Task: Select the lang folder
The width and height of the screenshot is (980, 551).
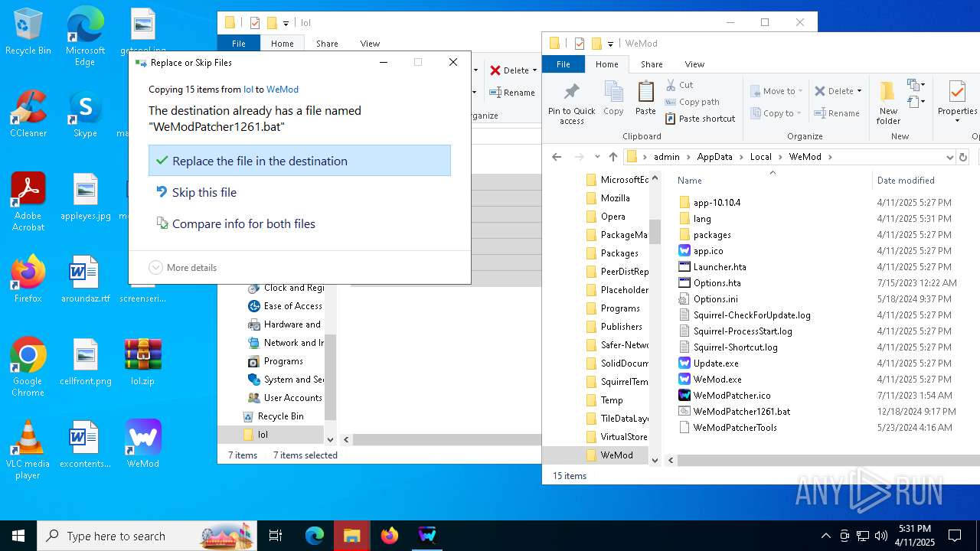Action: (x=702, y=219)
